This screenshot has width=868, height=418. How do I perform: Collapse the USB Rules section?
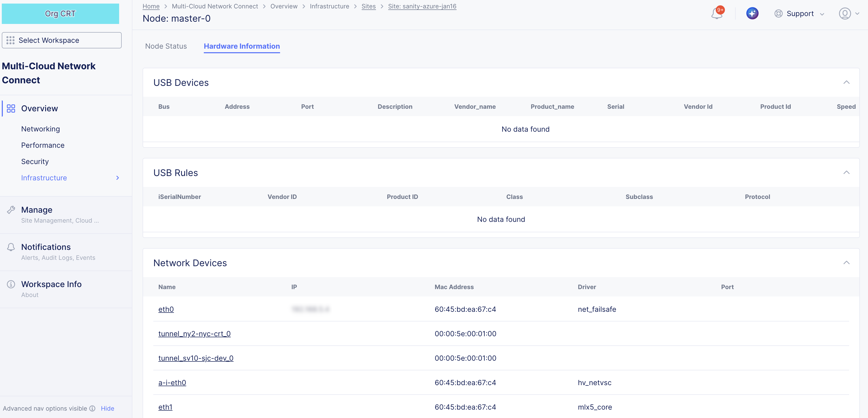coord(846,173)
